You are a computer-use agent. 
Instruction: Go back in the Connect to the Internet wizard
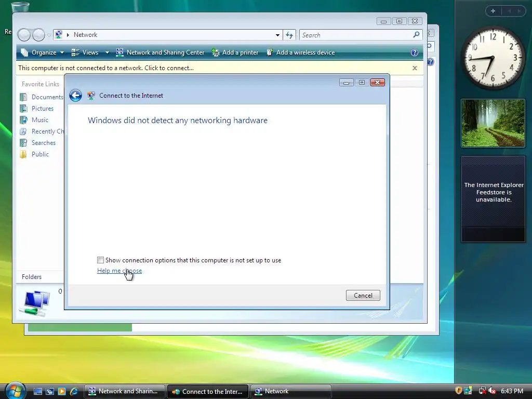[x=75, y=96]
